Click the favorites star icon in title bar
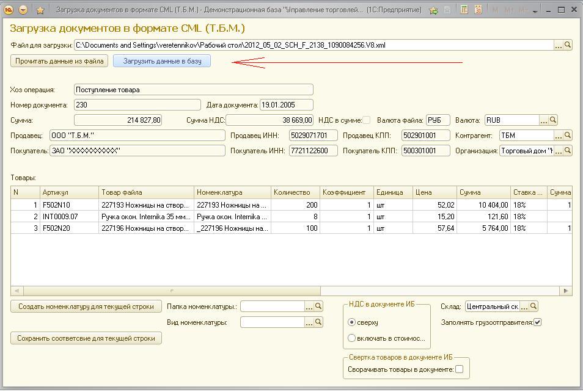Viewport: 583px width, 392px height. pyautogui.click(x=40, y=10)
